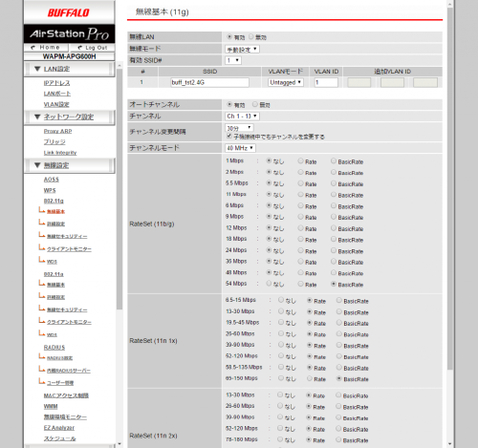Collapse the ネットワーク設定 section triangle

(x=37, y=117)
